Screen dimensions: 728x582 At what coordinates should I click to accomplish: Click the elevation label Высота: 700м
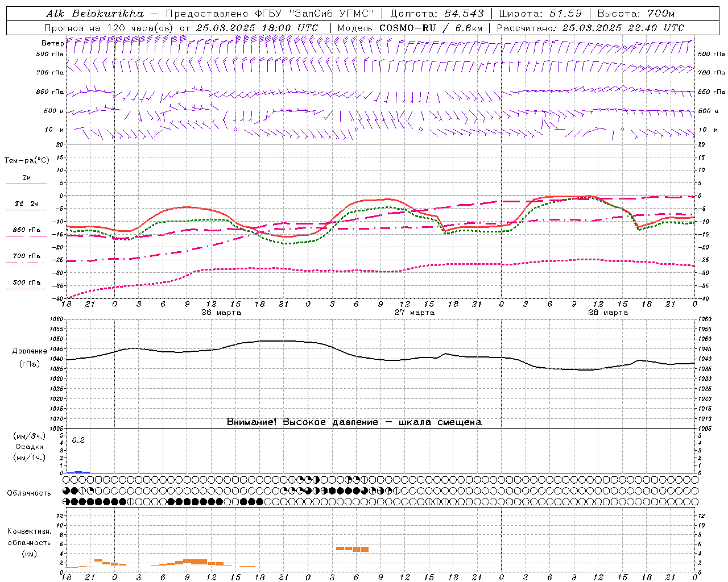[636, 14]
